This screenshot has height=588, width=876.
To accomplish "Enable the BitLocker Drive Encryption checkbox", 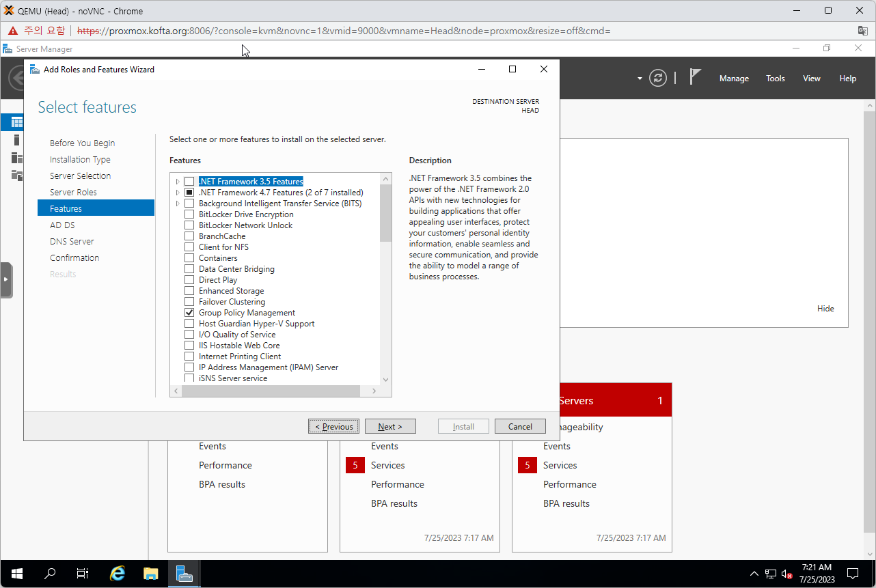I will pos(189,214).
